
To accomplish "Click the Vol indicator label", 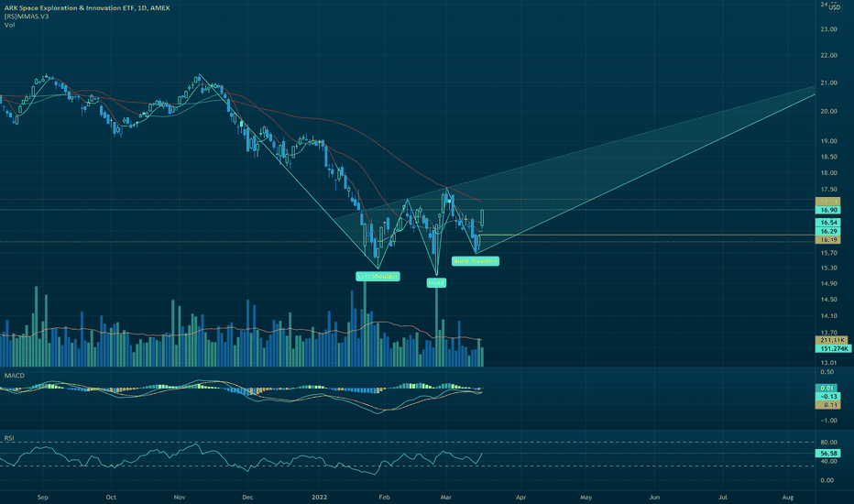I will 9,25.
